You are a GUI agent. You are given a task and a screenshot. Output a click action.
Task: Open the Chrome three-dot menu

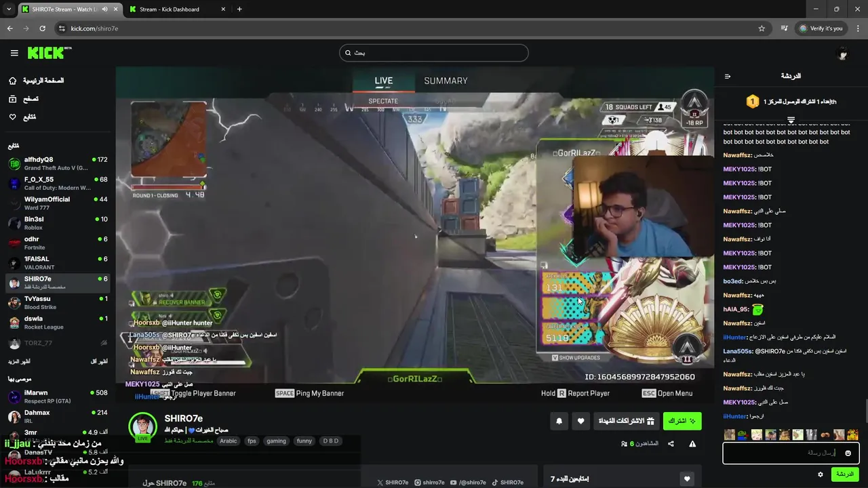[858, 28]
